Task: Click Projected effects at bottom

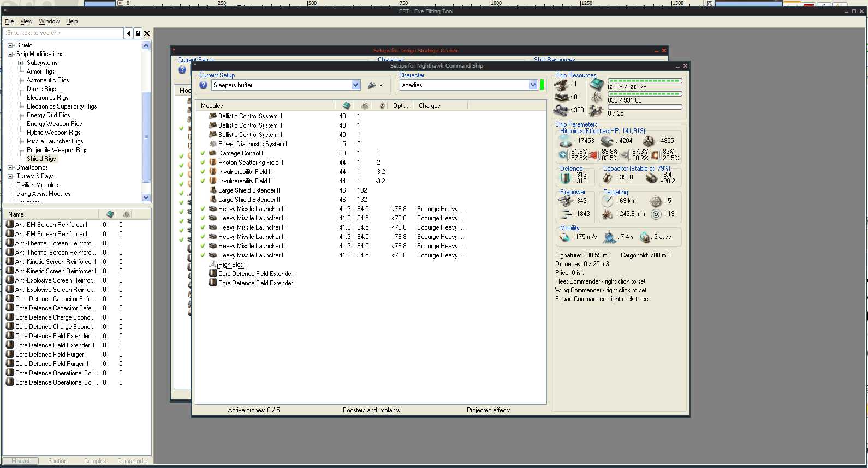Action: coord(489,410)
